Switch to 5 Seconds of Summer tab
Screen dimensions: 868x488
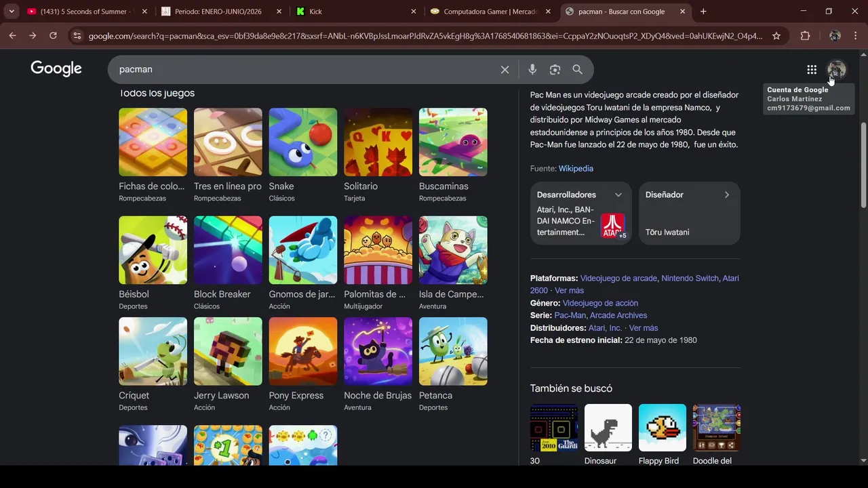[x=87, y=12]
